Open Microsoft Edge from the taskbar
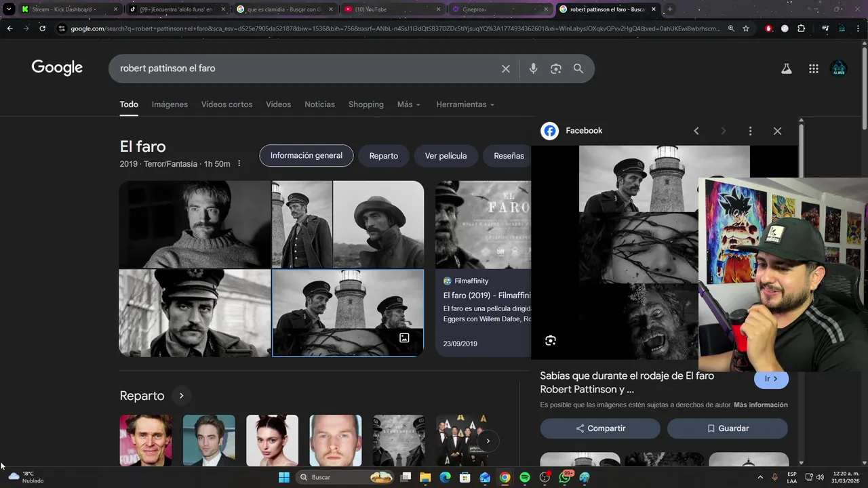 [x=445, y=477]
